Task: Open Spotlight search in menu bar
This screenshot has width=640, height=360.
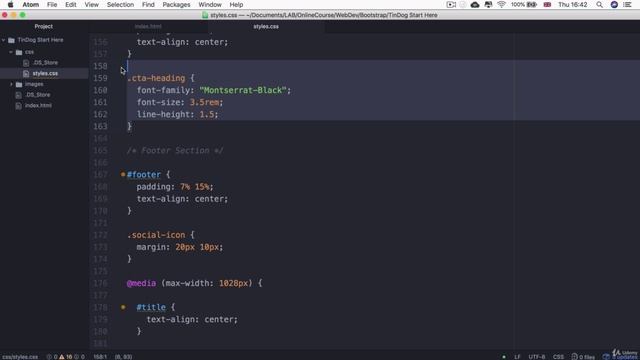Action: 599,4
